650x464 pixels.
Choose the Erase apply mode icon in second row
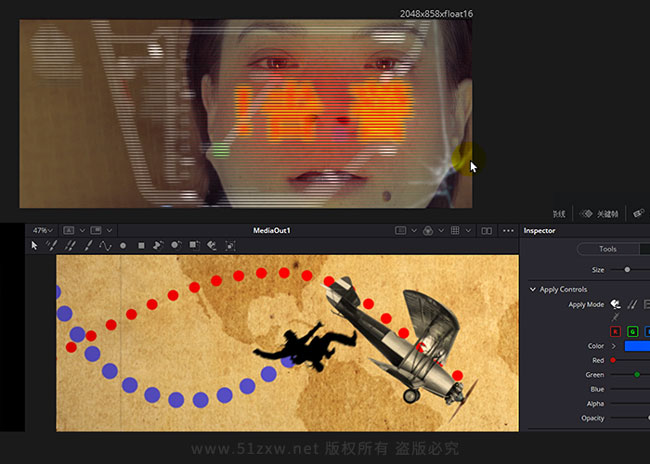coord(616,317)
